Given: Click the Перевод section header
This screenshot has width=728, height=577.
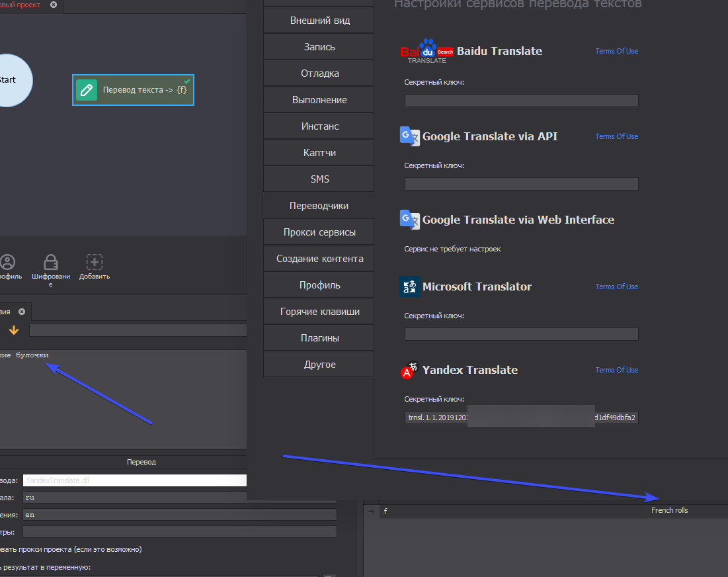Looking at the screenshot, I should [141, 462].
